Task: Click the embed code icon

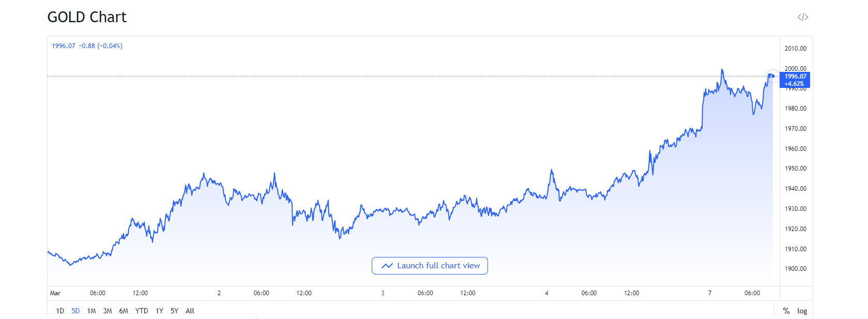Action: click(x=802, y=17)
